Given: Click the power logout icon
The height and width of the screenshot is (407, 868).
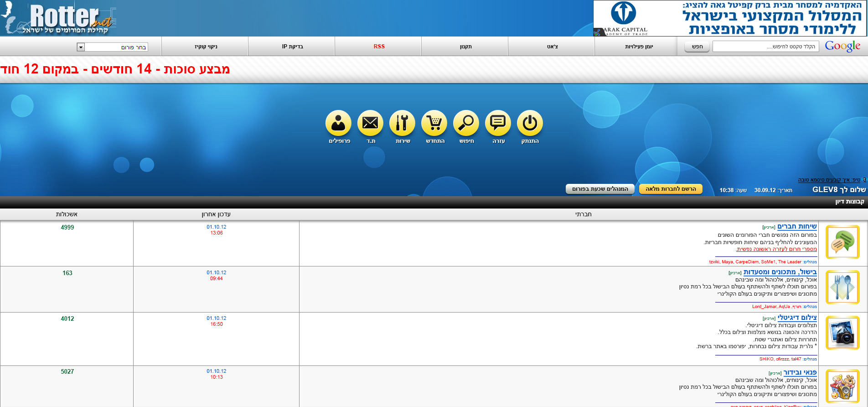Looking at the screenshot, I should [x=530, y=123].
